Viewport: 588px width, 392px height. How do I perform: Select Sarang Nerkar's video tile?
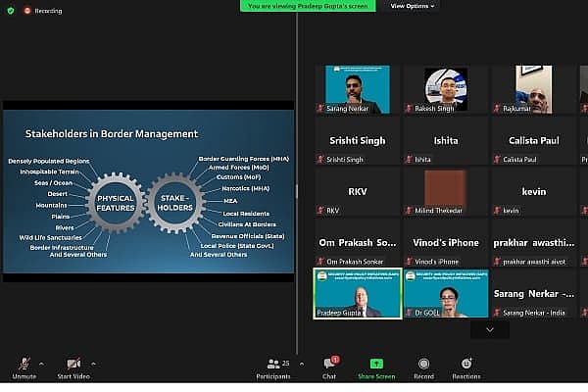pyautogui.click(x=357, y=91)
